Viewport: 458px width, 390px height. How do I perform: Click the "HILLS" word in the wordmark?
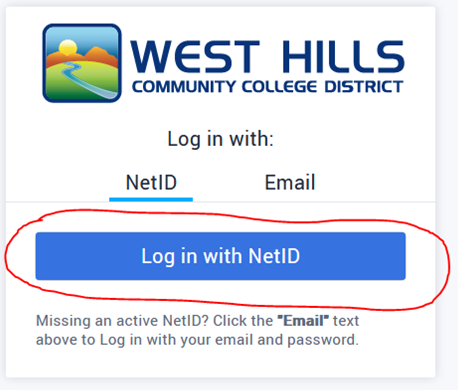click(x=343, y=56)
